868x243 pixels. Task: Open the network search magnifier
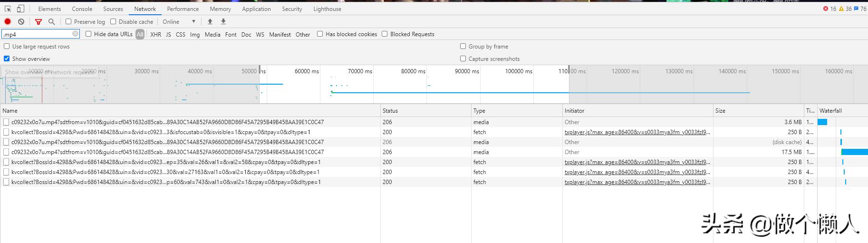click(x=52, y=21)
